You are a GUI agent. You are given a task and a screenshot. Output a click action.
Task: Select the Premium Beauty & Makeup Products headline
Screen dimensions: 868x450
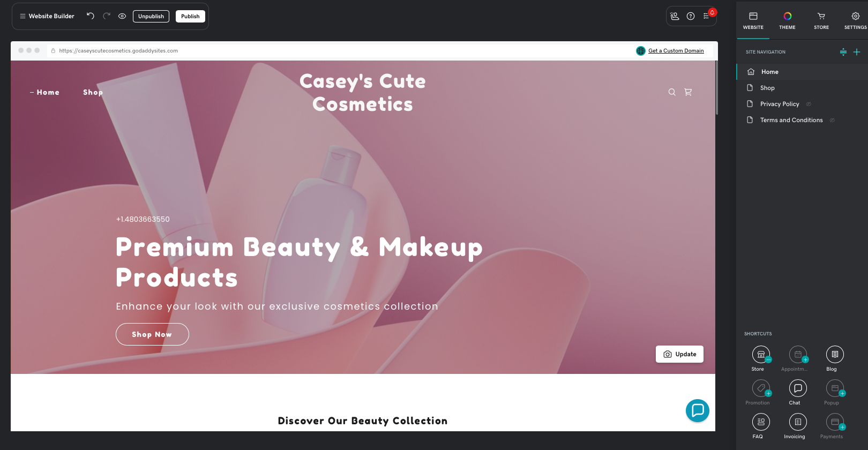point(299,262)
